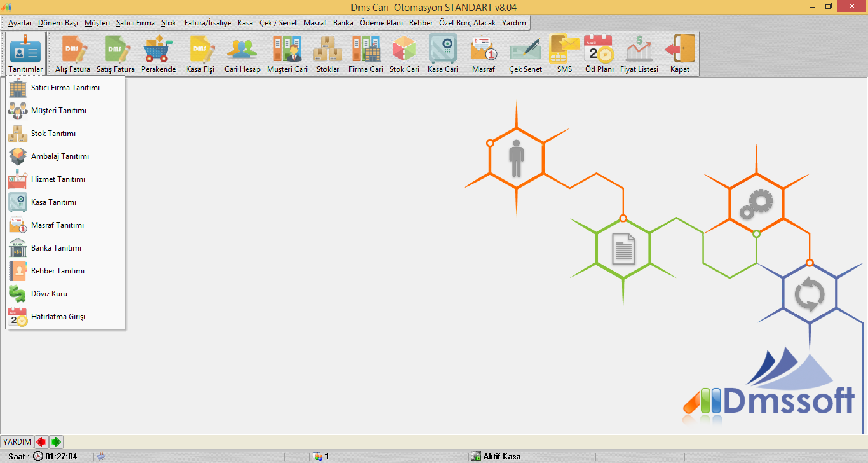Click the green right arrow button

tap(56, 441)
